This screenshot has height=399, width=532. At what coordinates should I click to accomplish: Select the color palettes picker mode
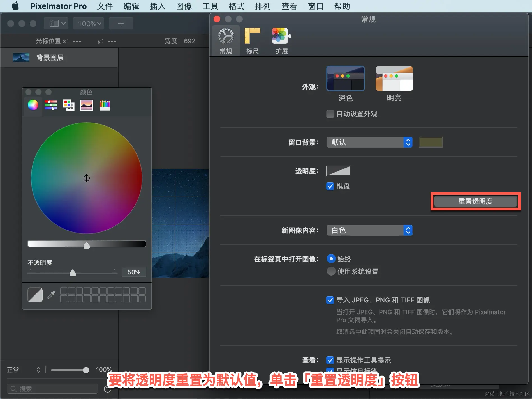point(69,105)
